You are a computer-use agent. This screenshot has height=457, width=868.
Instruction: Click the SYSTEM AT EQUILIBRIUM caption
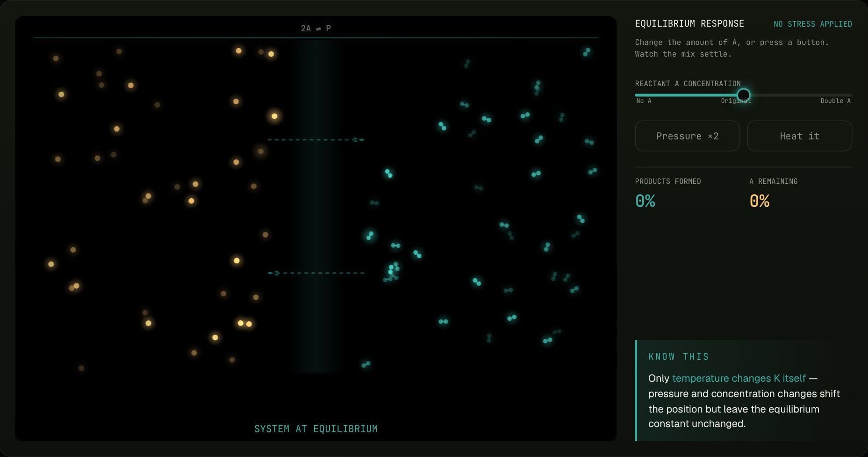pyautogui.click(x=316, y=429)
